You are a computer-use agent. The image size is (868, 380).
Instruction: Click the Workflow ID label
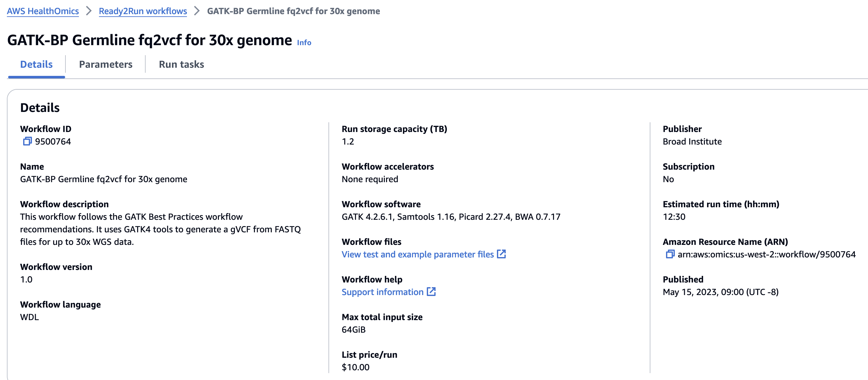[x=45, y=129]
